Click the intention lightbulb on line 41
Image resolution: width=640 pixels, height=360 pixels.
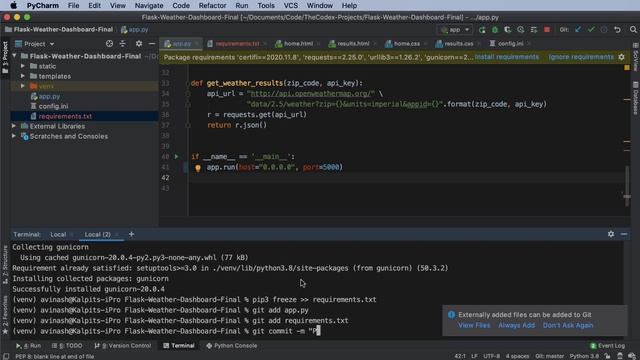click(198, 168)
